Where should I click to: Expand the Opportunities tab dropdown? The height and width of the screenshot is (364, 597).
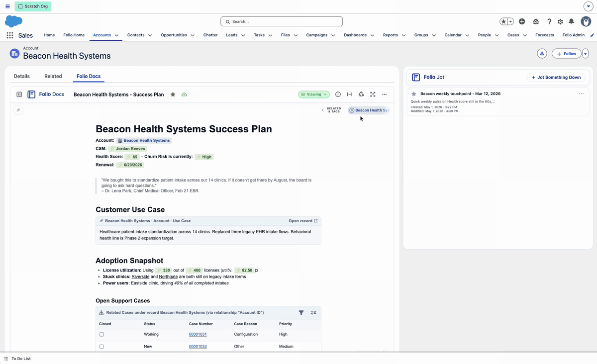point(192,35)
